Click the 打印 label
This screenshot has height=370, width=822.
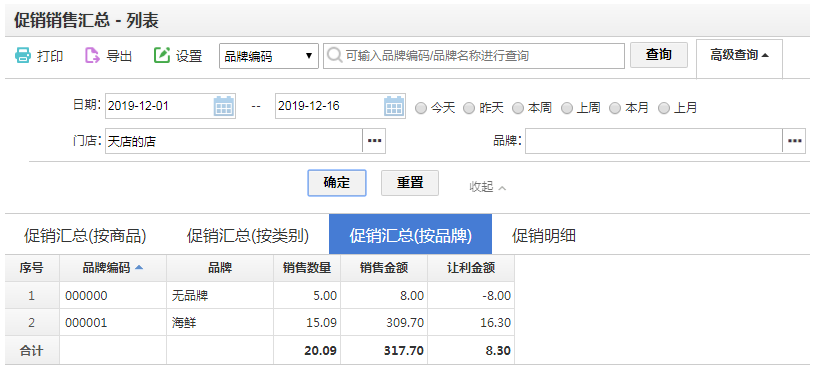click(50, 56)
